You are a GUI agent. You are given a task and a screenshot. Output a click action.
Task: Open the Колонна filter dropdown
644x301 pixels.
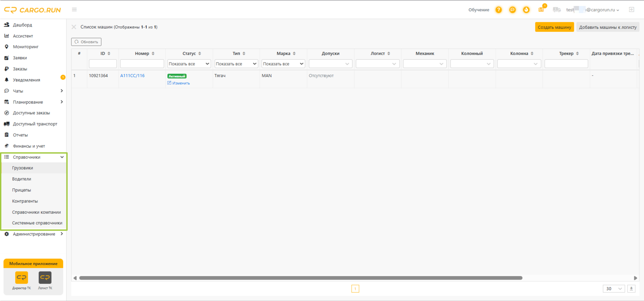point(519,64)
